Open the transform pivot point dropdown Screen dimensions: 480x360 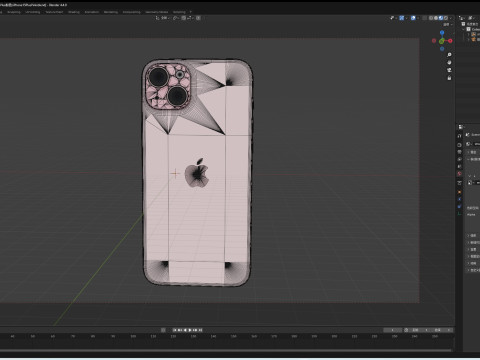[x=176, y=18]
